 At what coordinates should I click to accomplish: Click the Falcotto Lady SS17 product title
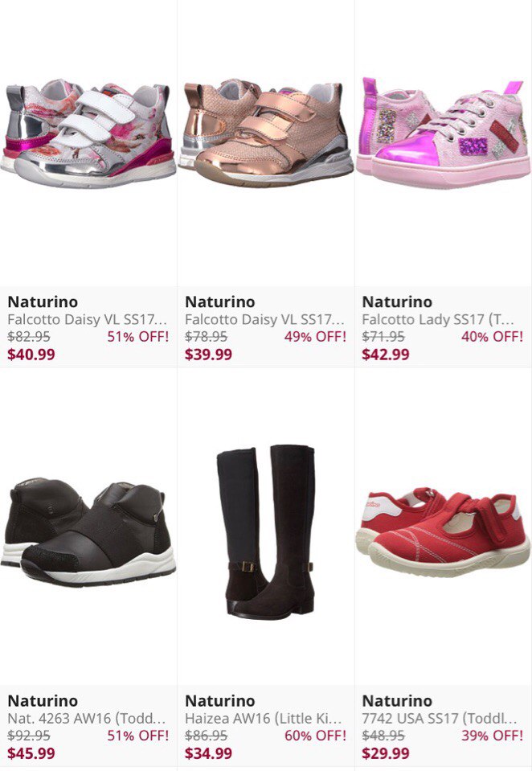pos(438,320)
